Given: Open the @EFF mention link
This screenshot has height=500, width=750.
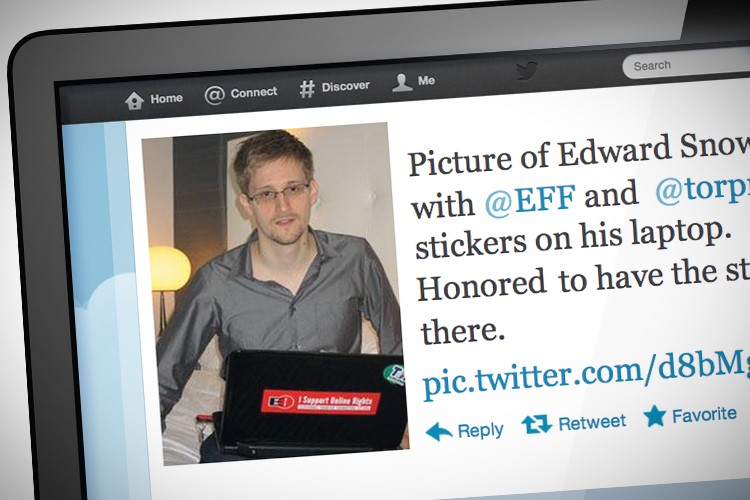Looking at the screenshot, I should point(529,200).
